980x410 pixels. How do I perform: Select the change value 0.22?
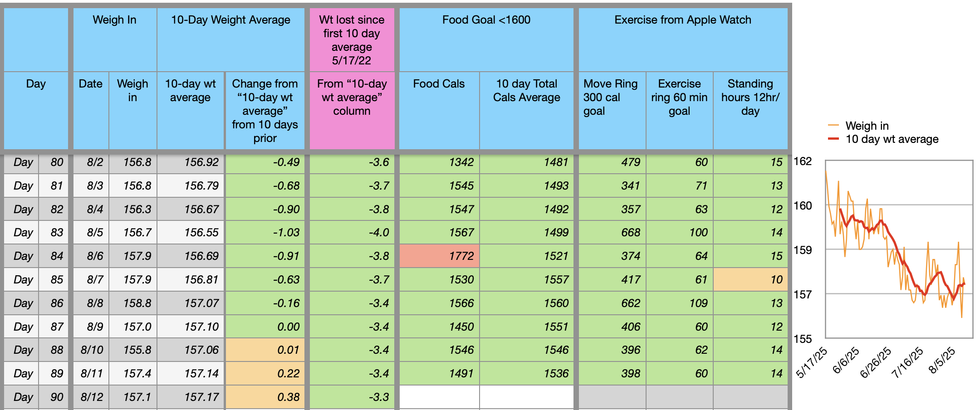pyautogui.click(x=265, y=373)
